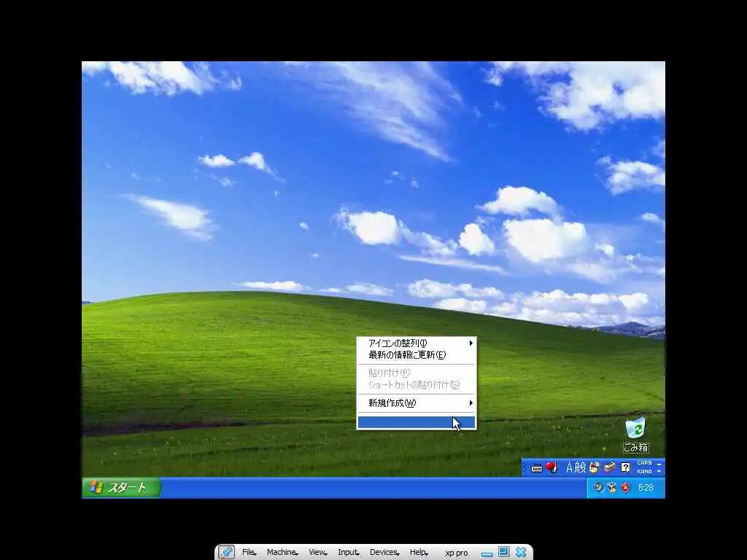This screenshot has height=560, width=747.
Task: Open the VirtualBox View menu
Action: 318,553
